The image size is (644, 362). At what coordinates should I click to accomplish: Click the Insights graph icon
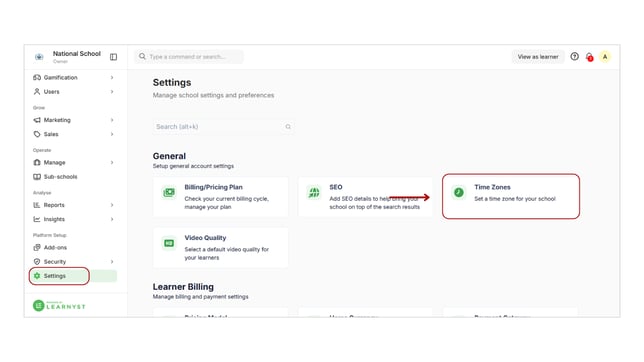(x=37, y=219)
